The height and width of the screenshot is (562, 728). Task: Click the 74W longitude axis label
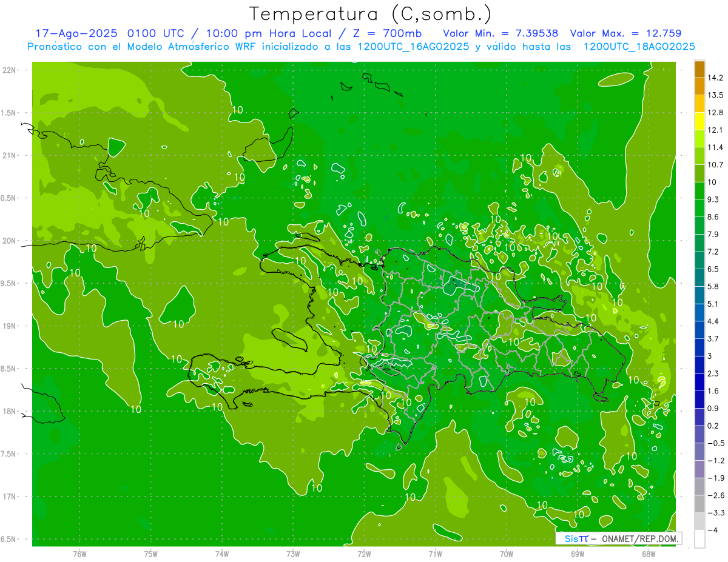tap(222, 554)
